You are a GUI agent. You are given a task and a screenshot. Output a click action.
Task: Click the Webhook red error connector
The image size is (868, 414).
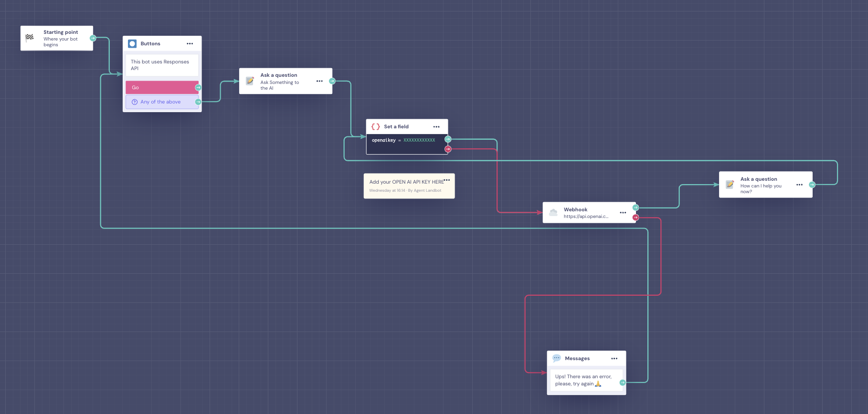635,217
